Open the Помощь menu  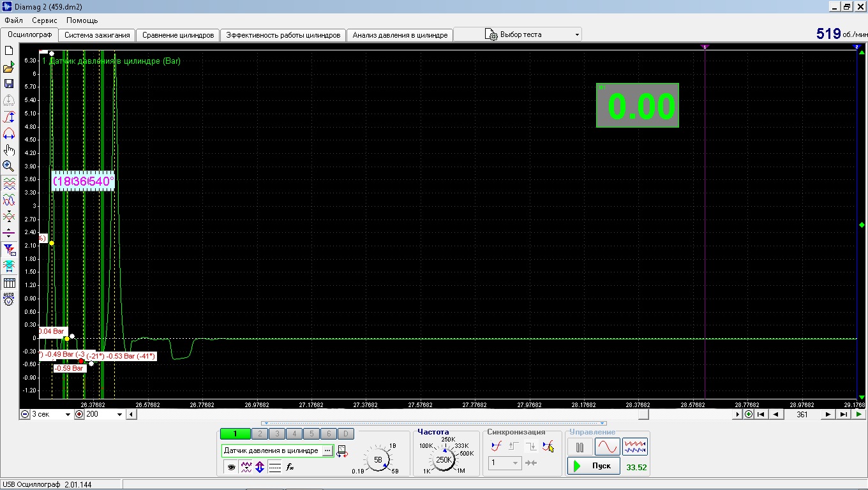(82, 20)
